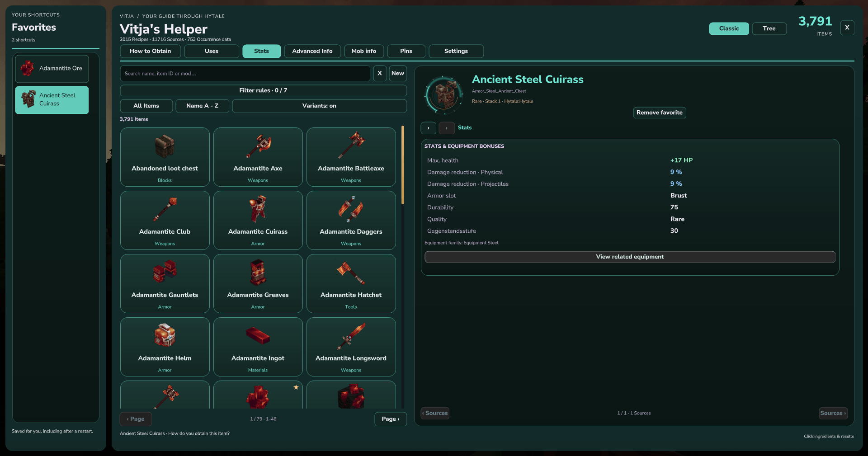Select the Adamantite Cuirass armor icon
This screenshot has height=456, width=868.
click(x=258, y=209)
